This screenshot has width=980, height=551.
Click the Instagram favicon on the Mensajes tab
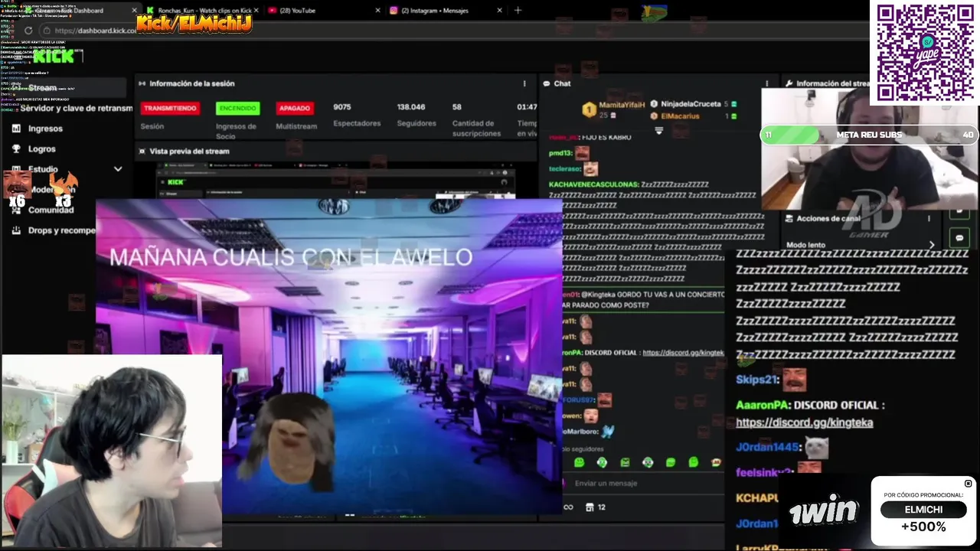pos(394,10)
